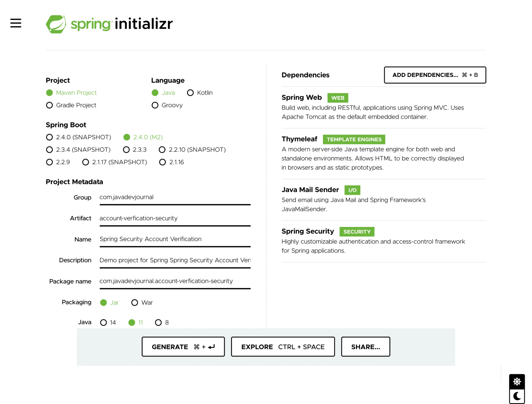Click the SECURITY badge beside Spring Security

pos(357,231)
